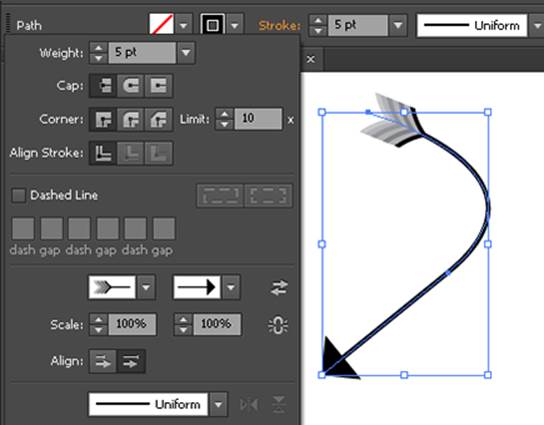Align stroke to outside
The height and width of the screenshot is (425, 544).
pos(159,153)
